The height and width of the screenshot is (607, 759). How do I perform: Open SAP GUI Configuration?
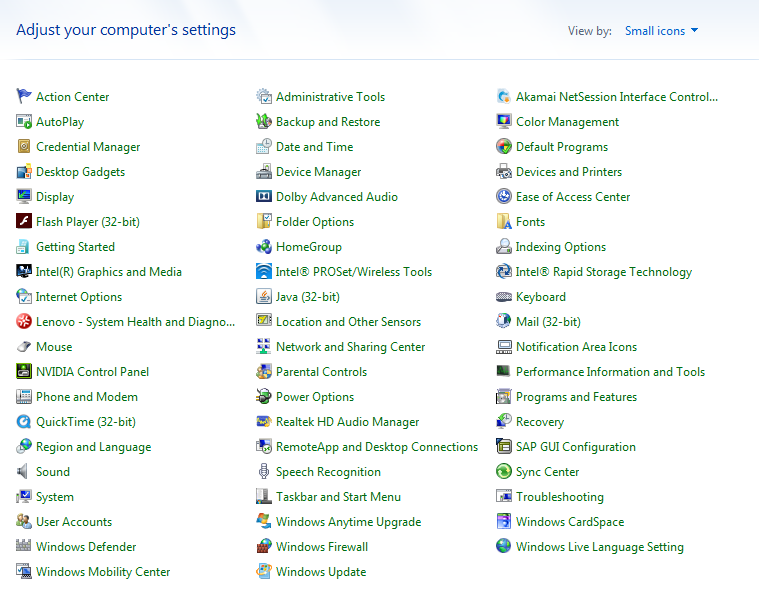click(x=575, y=447)
